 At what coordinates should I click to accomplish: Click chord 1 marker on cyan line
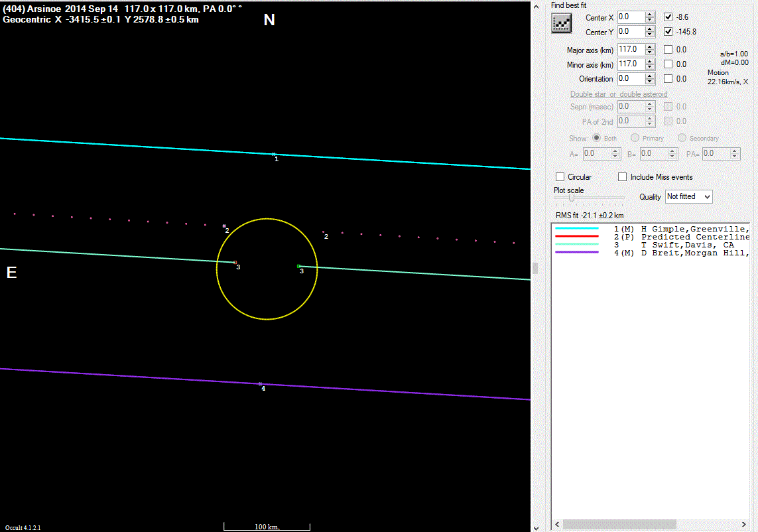274,155
